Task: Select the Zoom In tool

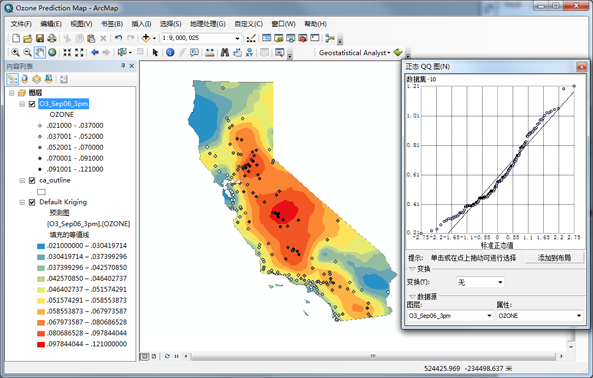Action: [x=16, y=52]
